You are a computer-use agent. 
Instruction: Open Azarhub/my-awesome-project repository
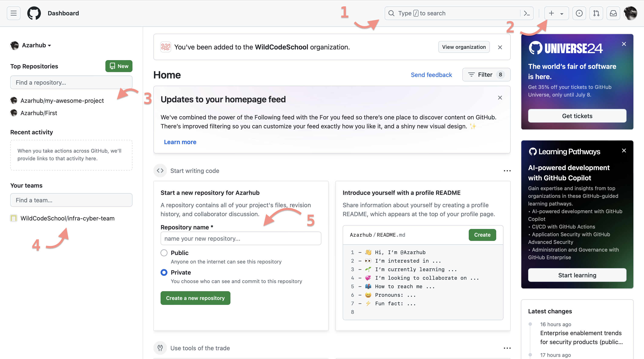click(x=62, y=100)
